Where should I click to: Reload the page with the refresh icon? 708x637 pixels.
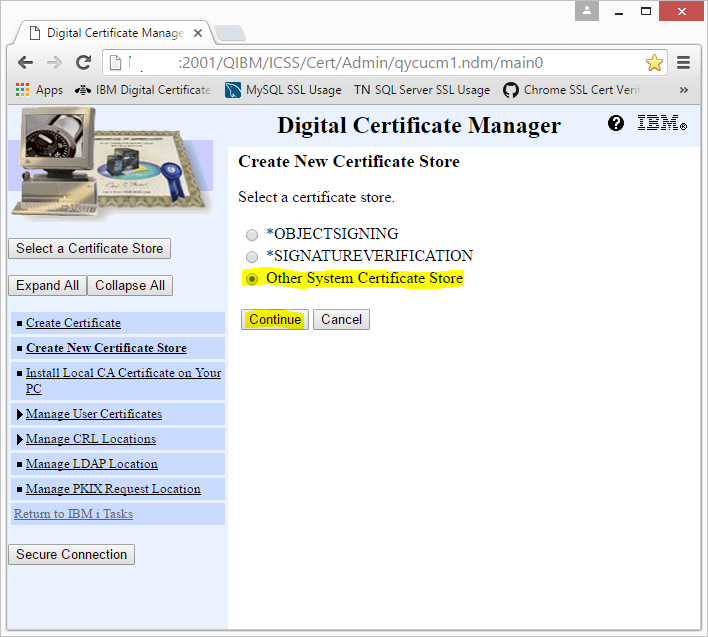[x=84, y=62]
